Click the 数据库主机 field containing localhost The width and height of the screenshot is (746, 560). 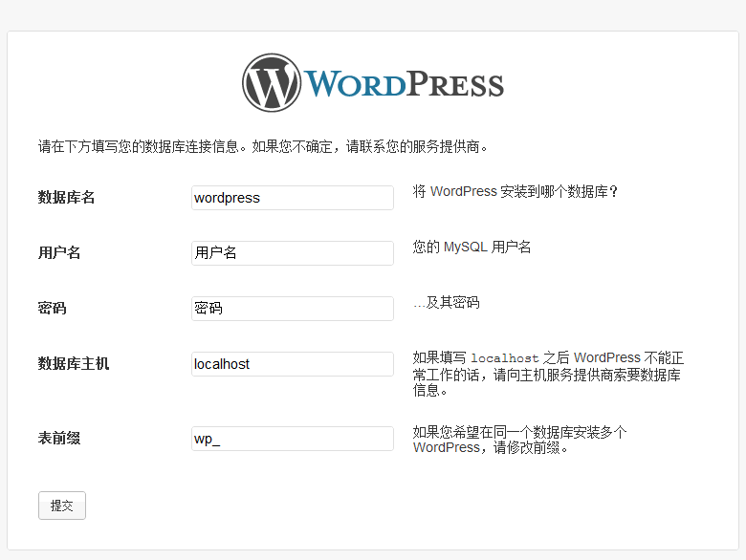click(292, 364)
